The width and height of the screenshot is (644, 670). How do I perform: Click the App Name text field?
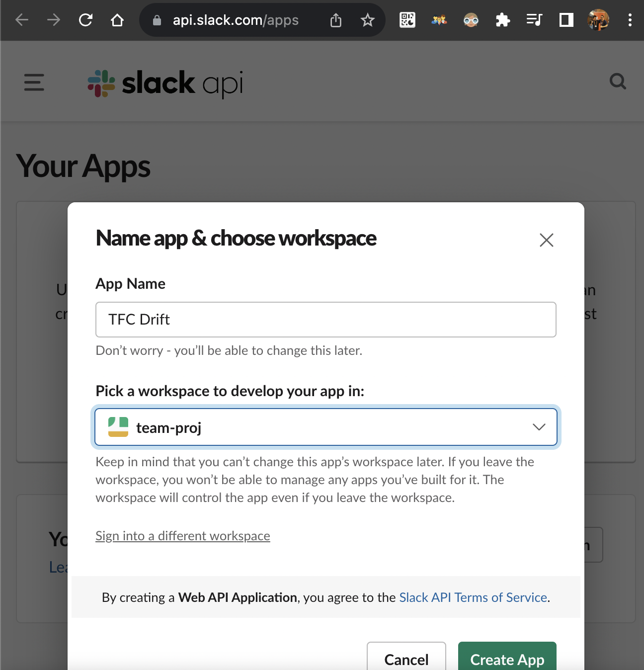(x=326, y=320)
